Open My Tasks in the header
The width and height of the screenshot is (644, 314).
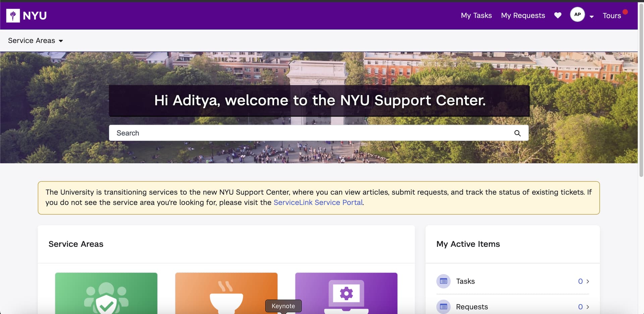(476, 15)
